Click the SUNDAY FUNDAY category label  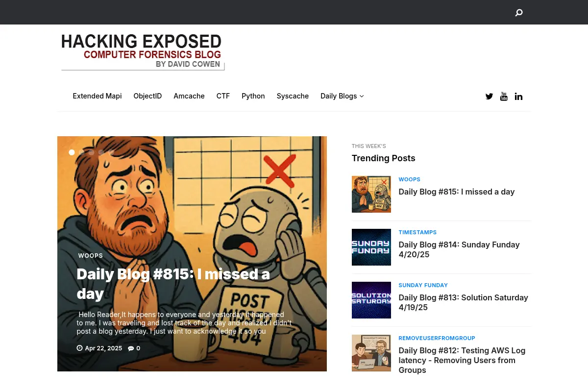423,285
